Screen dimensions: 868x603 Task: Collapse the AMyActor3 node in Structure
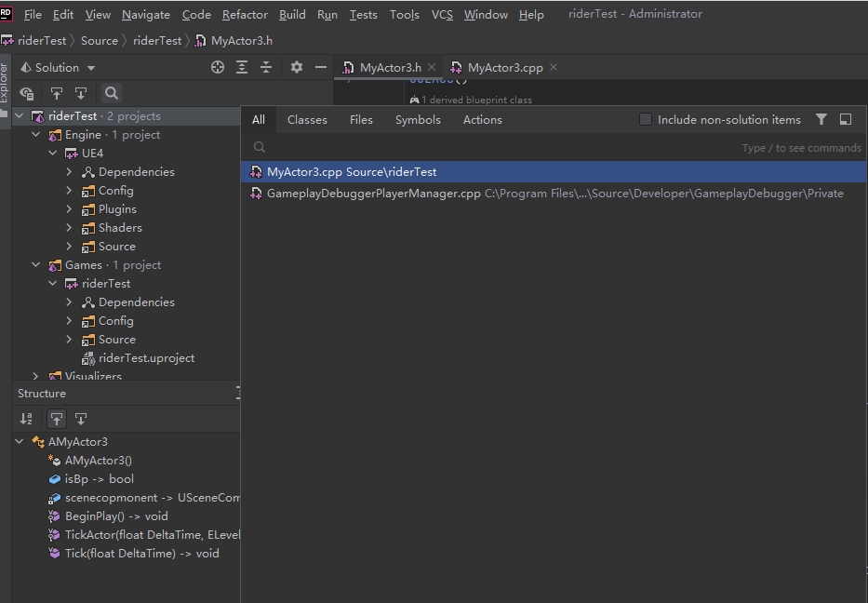click(20, 442)
